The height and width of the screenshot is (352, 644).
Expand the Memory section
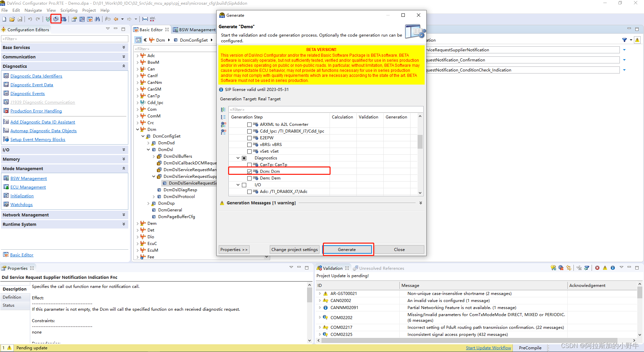click(124, 159)
